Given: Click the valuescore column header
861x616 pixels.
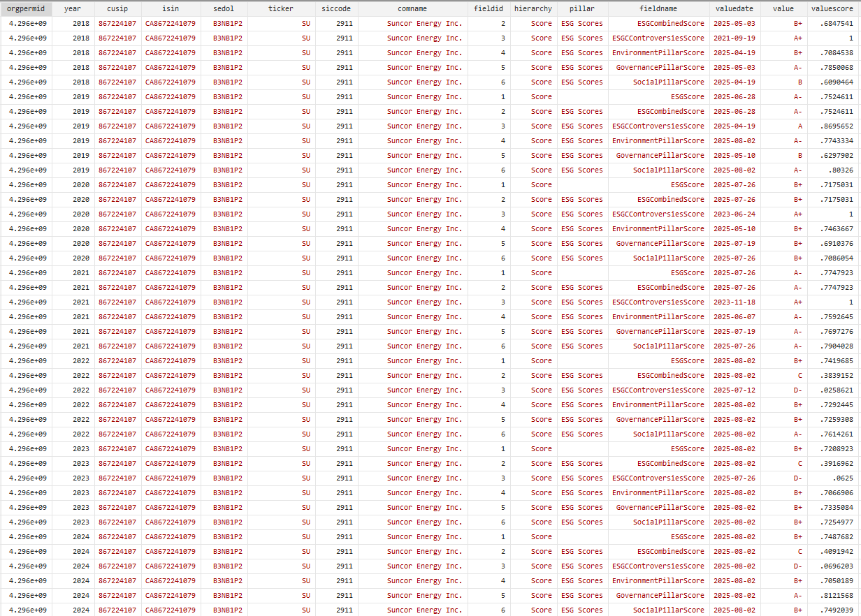Looking at the screenshot, I should pyautogui.click(x=832, y=8).
